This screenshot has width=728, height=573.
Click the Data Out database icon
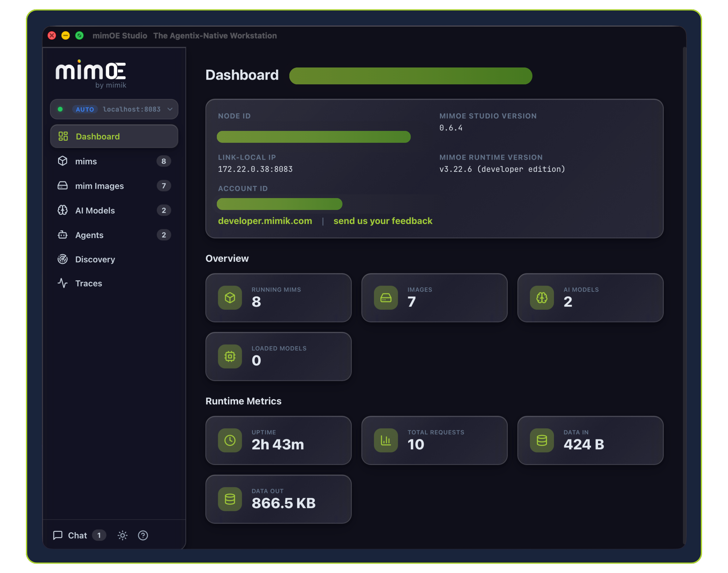230,499
